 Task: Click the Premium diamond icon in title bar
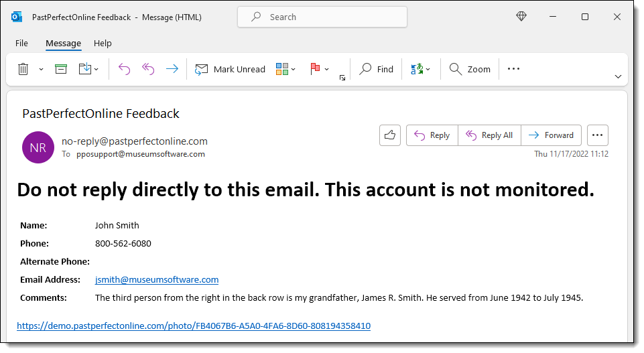tap(521, 17)
